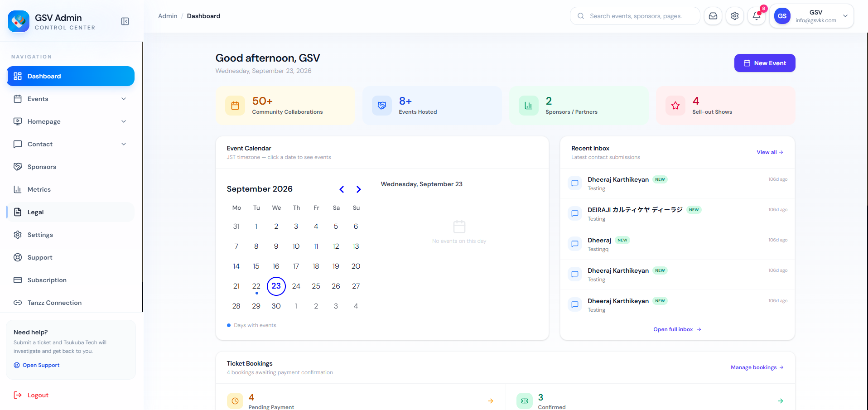Open Confirmed bookings arrow
868x410 pixels.
[781, 401]
